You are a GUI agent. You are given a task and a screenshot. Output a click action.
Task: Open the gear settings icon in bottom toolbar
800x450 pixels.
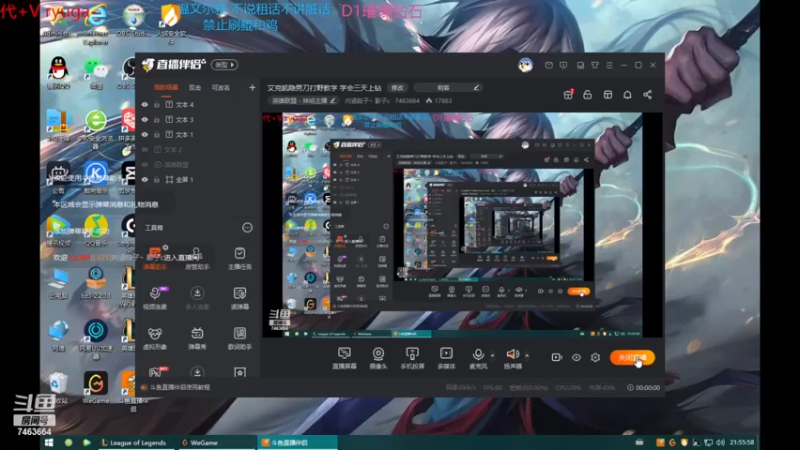(x=595, y=358)
